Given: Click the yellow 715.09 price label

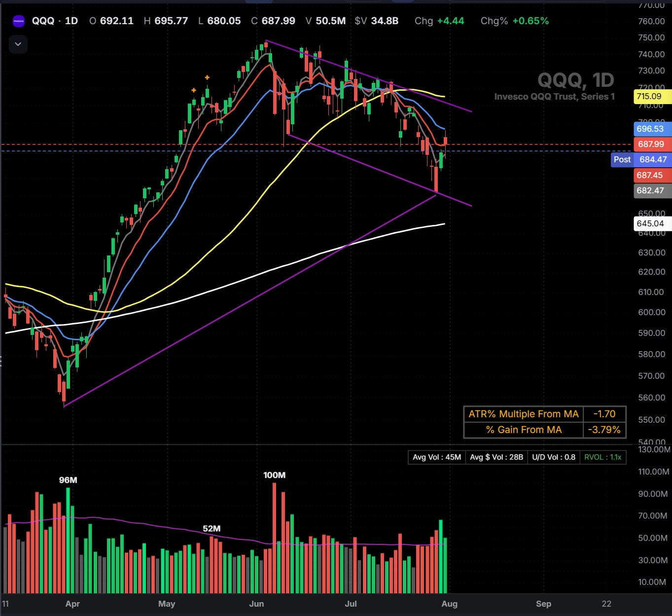Looking at the screenshot, I should click(652, 97).
